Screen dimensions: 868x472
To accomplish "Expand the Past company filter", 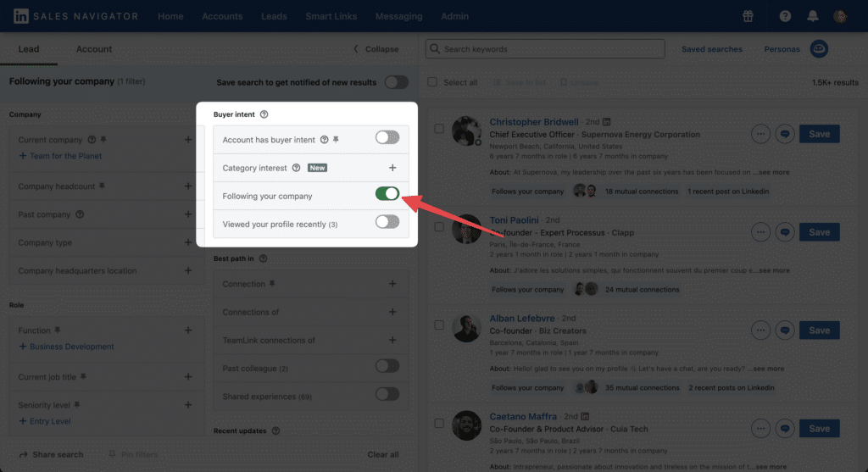I will [188, 214].
